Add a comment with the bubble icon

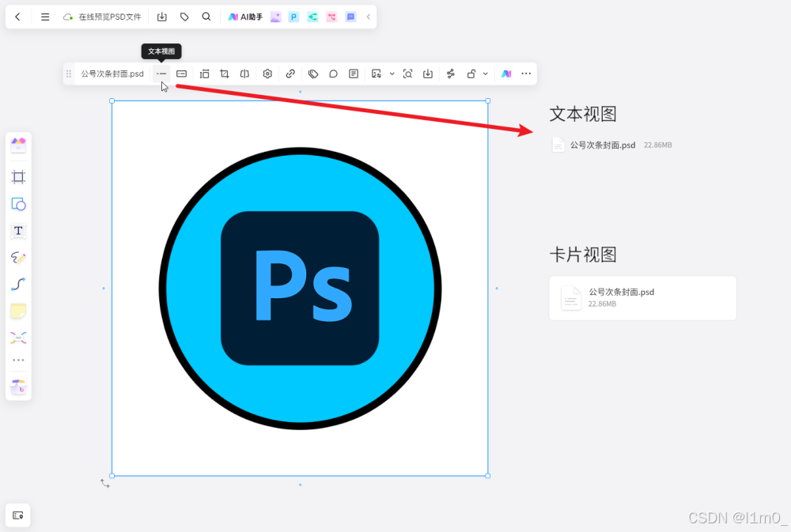pyautogui.click(x=333, y=74)
